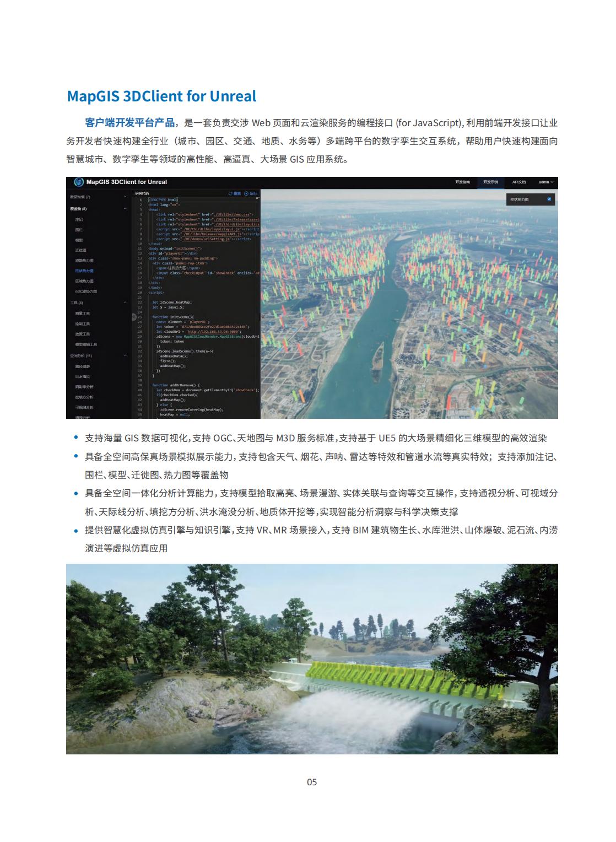Collapse the 空间分析 (11) group chevron
The width and height of the screenshot is (616, 842).
(125, 356)
